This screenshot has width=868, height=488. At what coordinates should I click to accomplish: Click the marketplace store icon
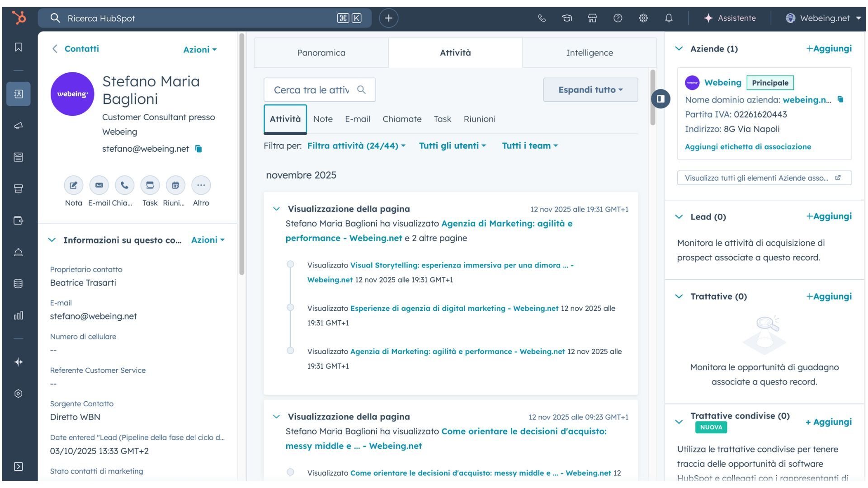tap(592, 18)
